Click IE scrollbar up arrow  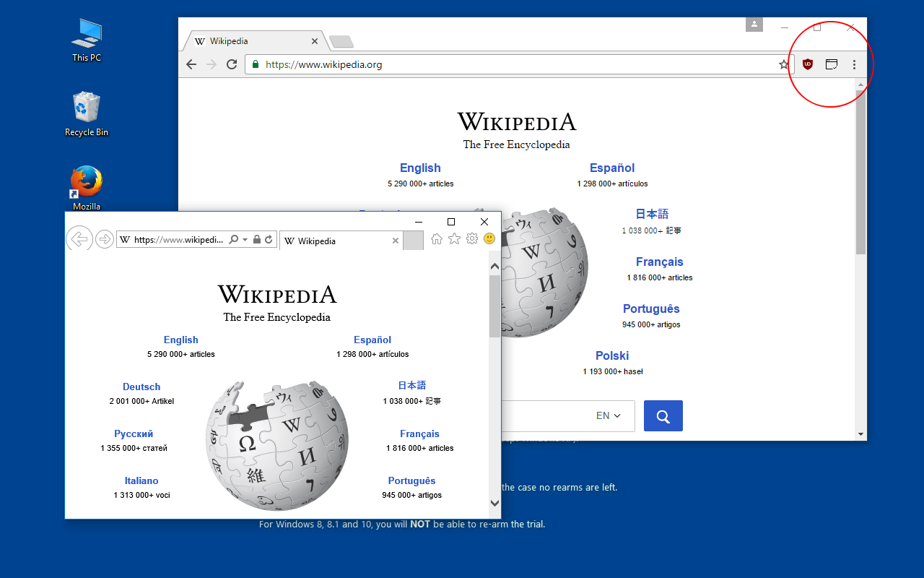click(x=494, y=267)
